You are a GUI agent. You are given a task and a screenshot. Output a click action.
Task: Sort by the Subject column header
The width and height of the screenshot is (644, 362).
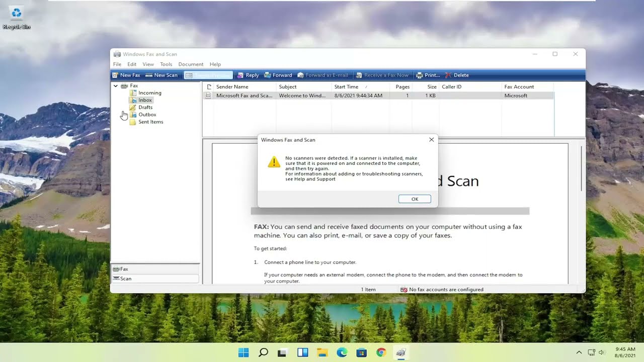[x=303, y=87]
